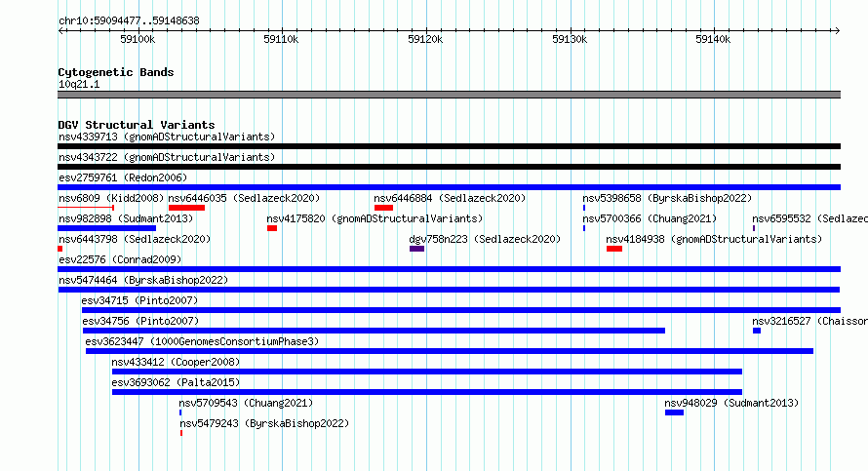This screenshot has width=868, height=471.
Task: Open the esv22576 (Conrad2009) label
Action: tap(120, 259)
